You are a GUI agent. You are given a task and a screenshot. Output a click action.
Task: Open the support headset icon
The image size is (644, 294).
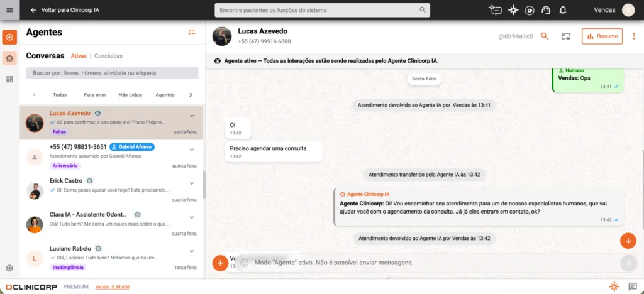(546, 10)
